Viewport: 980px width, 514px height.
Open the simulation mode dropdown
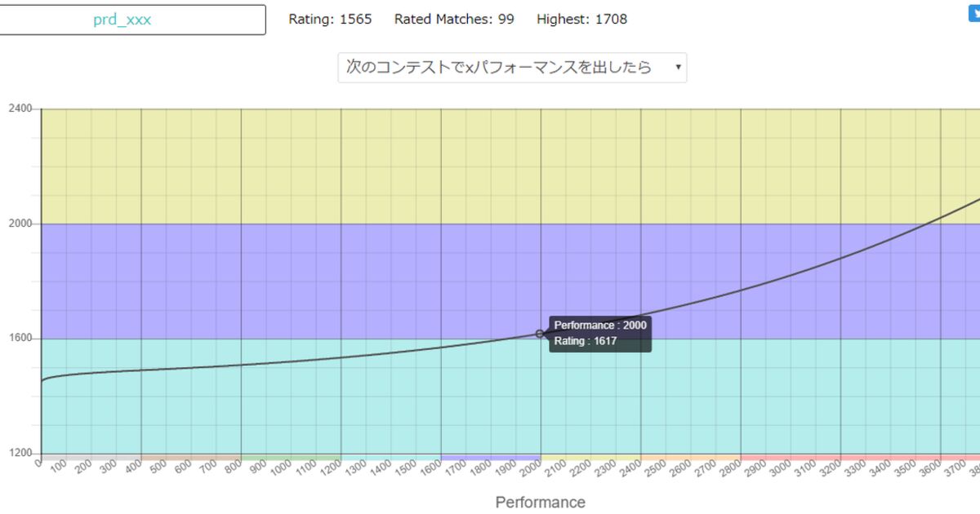tap(512, 68)
